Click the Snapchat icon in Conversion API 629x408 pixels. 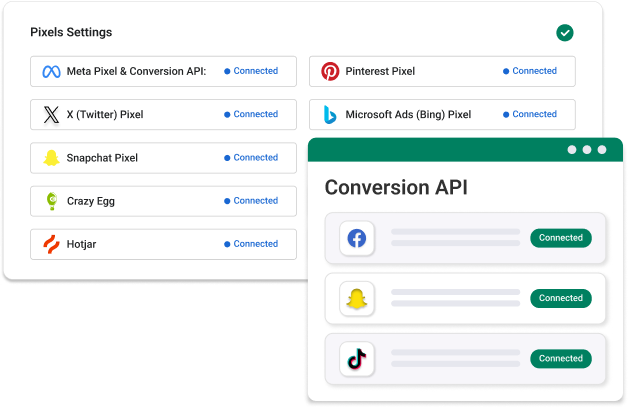click(357, 298)
